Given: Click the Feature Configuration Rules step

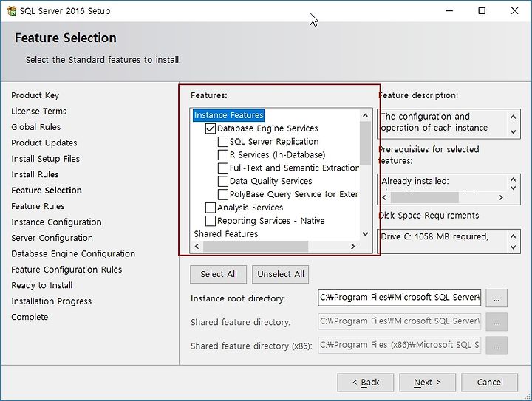Looking at the screenshot, I should 66,270.
